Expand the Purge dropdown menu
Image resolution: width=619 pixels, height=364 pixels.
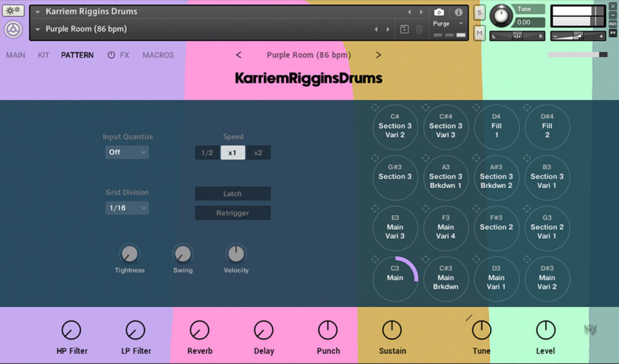[x=448, y=24]
